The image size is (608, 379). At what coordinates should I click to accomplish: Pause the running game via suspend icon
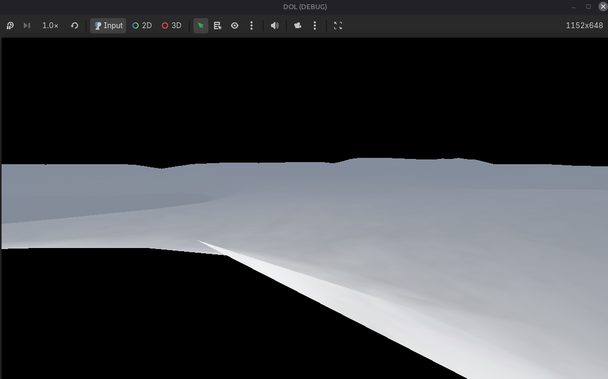(10, 26)
